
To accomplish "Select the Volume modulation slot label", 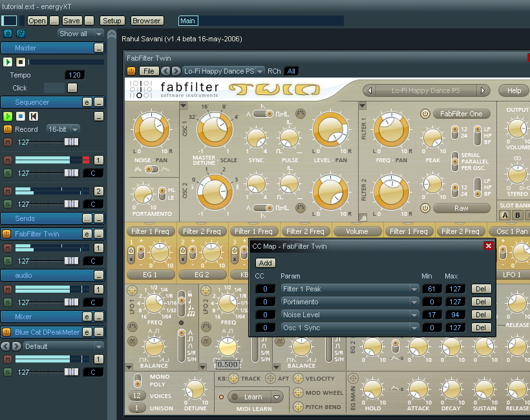I will 357,231.
